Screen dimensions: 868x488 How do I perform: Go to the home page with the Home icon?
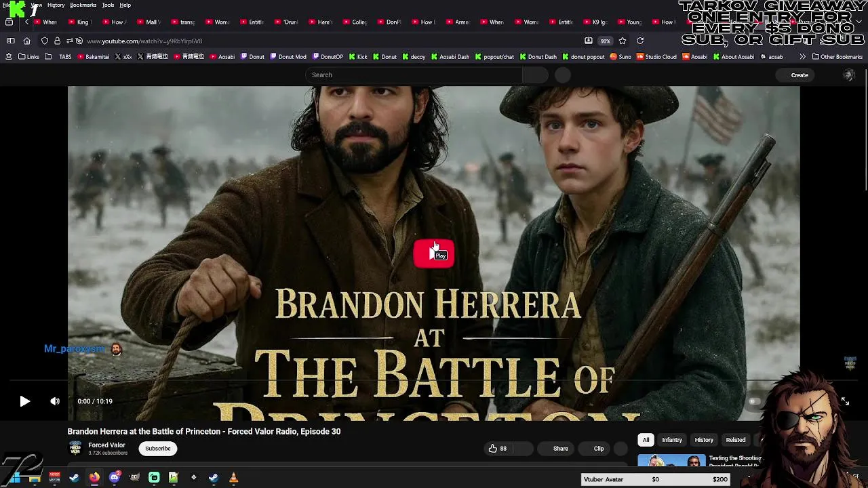[26, 41]
